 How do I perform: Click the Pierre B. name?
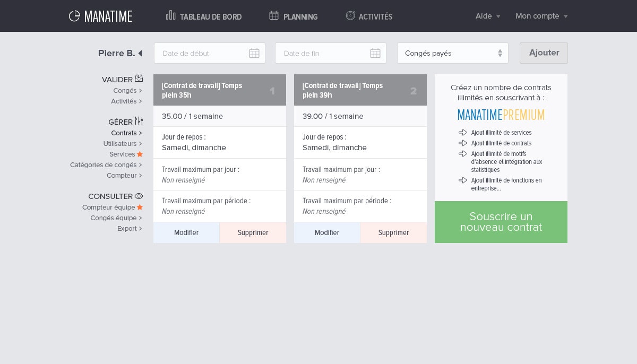(x=116, y=53)
